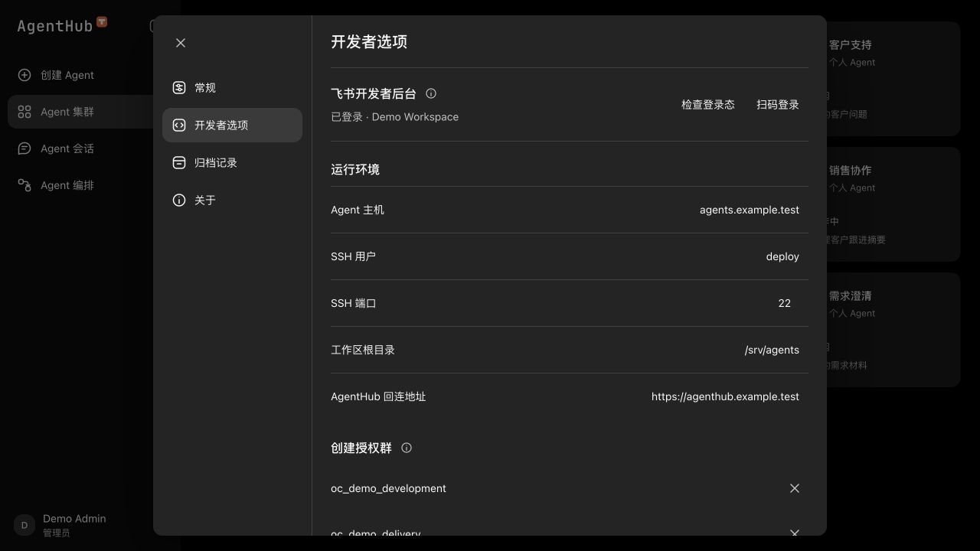The height and width of the screenshot is (551, 980).
Task: Open the 关于 settings tab
Action: point(232,201)
